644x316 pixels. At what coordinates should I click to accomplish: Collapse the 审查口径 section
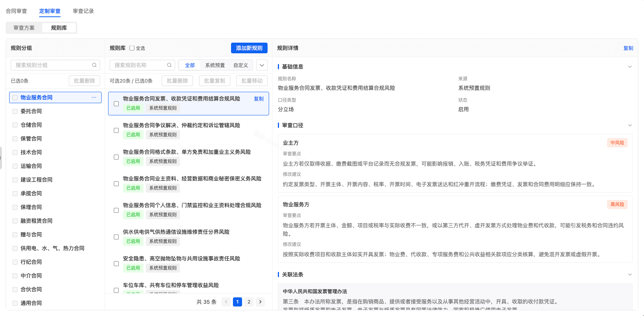[x=630, y=125]
